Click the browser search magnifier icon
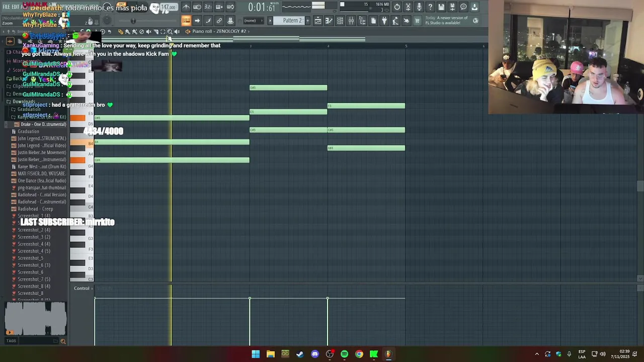 coord(63,341)
